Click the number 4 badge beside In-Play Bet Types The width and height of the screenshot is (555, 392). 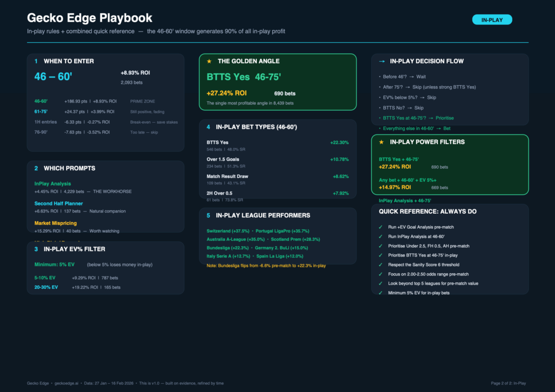pyautogui.click(x=209, y=127)
